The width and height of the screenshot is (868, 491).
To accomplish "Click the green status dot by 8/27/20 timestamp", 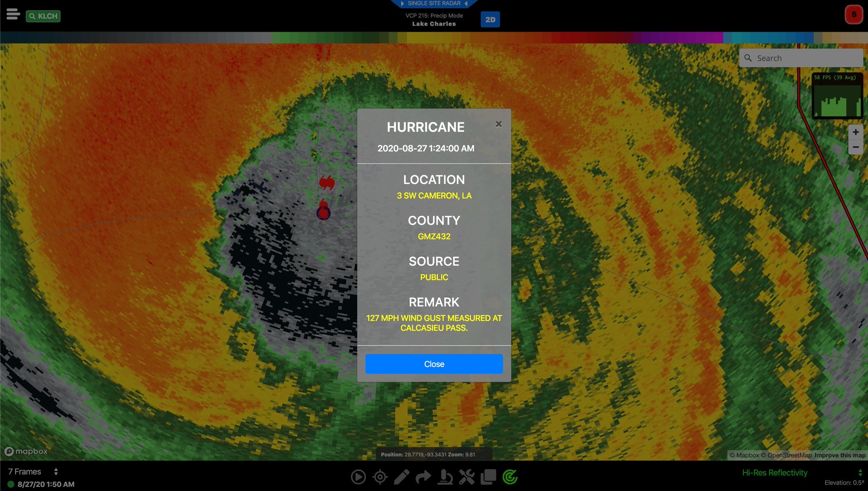I will pos(11,484).
